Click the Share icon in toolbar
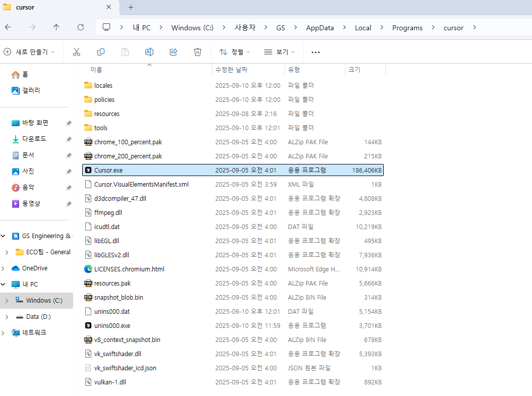 173,52
